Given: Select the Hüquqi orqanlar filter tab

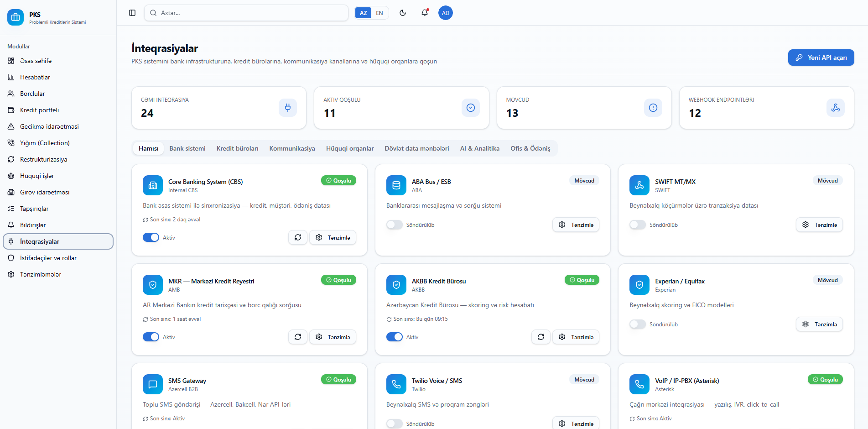Looking at the screenshot, I should click(x=350, y=148).
